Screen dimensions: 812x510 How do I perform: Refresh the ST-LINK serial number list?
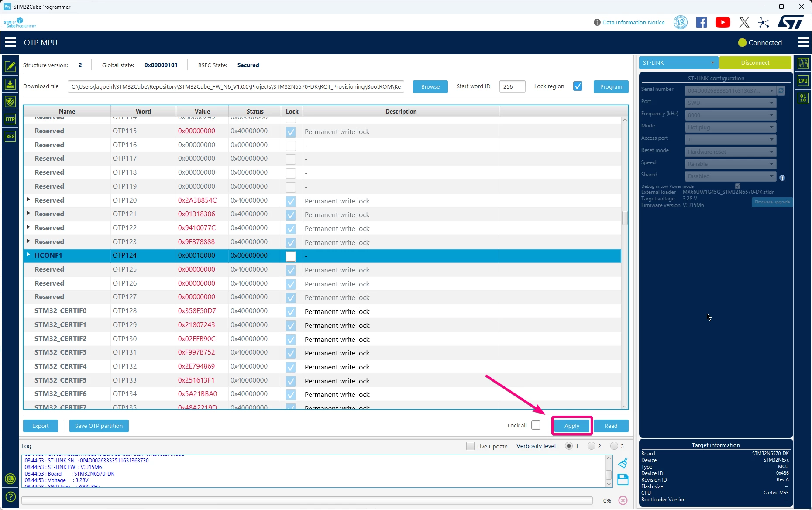(x=781, y=90)
